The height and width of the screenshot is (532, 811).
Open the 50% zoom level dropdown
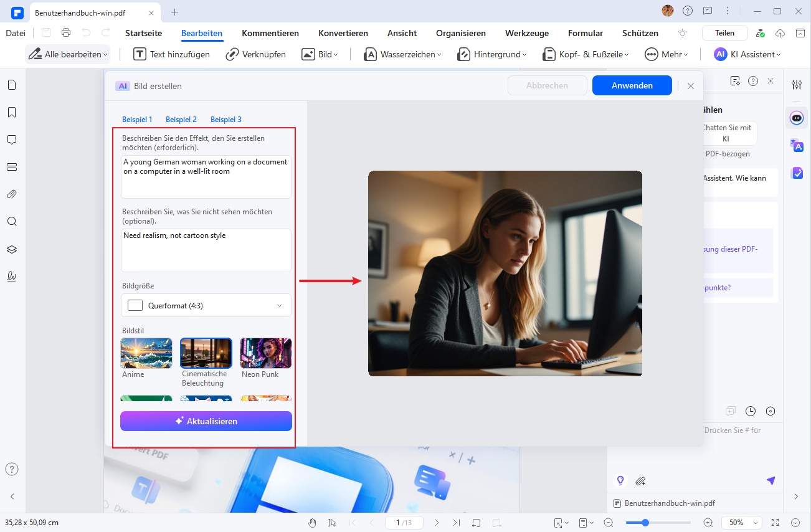(x=742, y=523)
